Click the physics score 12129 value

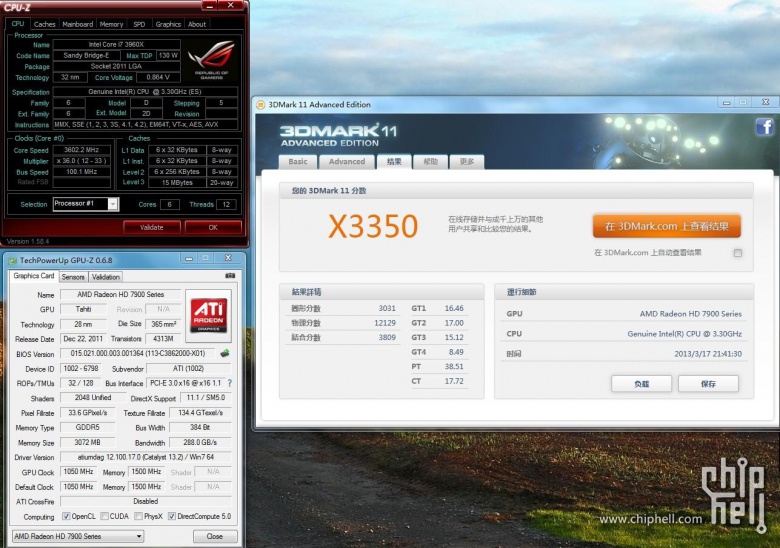(385, 323)
